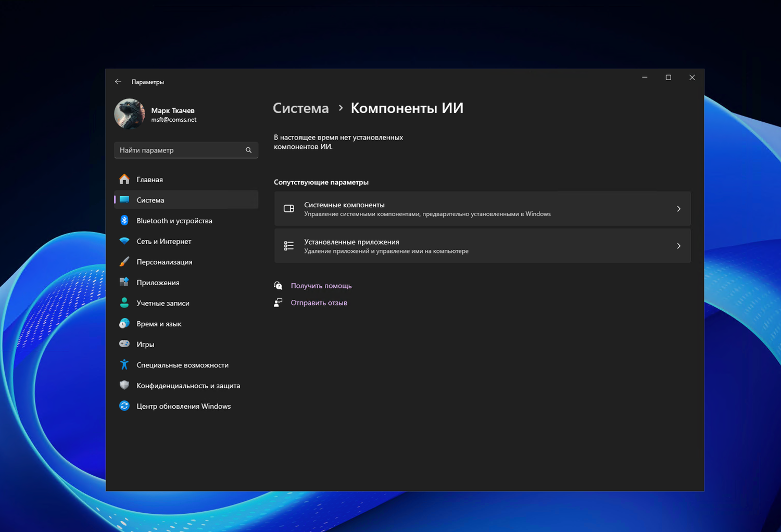Go to Главная in the sidebar
This screenshot has width=781, height=532.
[x=186, y=179]
